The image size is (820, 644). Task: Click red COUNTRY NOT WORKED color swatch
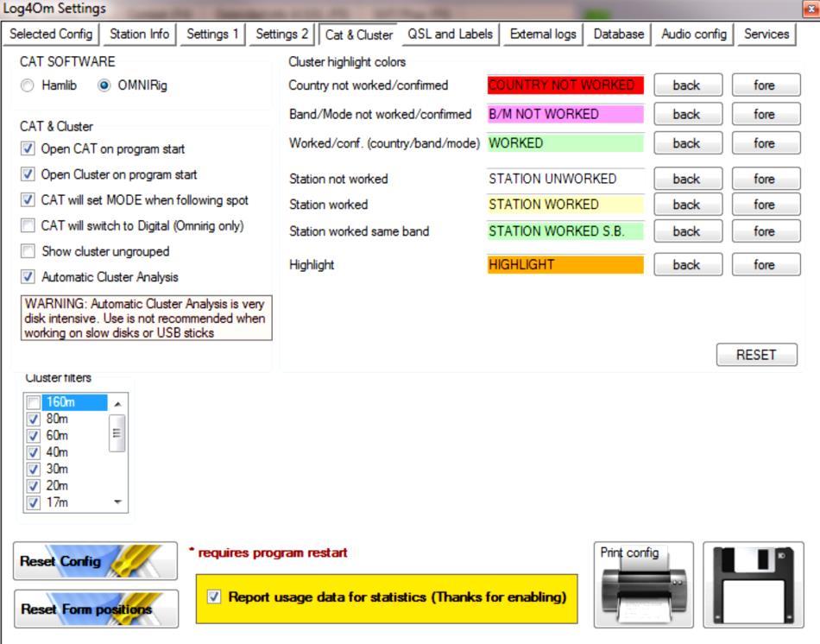(565, 85)
